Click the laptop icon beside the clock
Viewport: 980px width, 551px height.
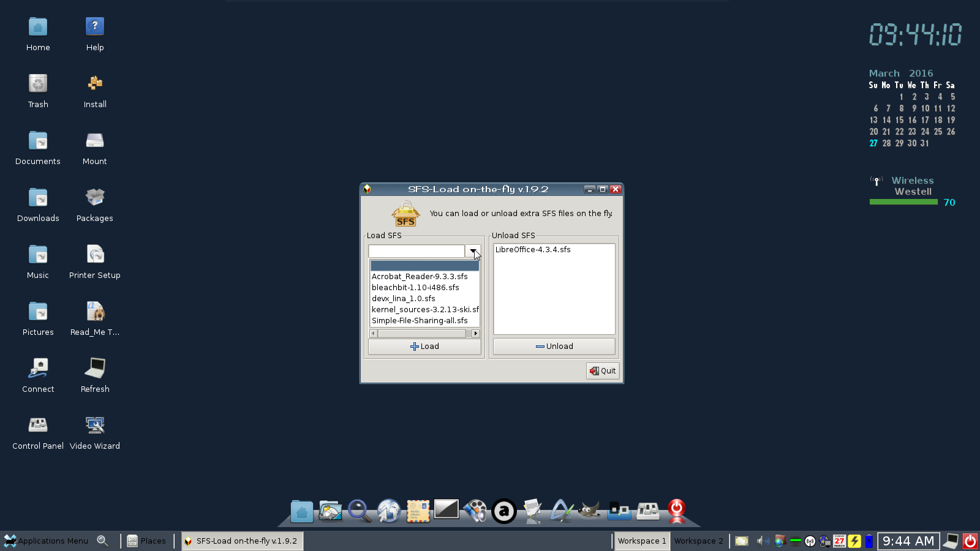point(951,541)
